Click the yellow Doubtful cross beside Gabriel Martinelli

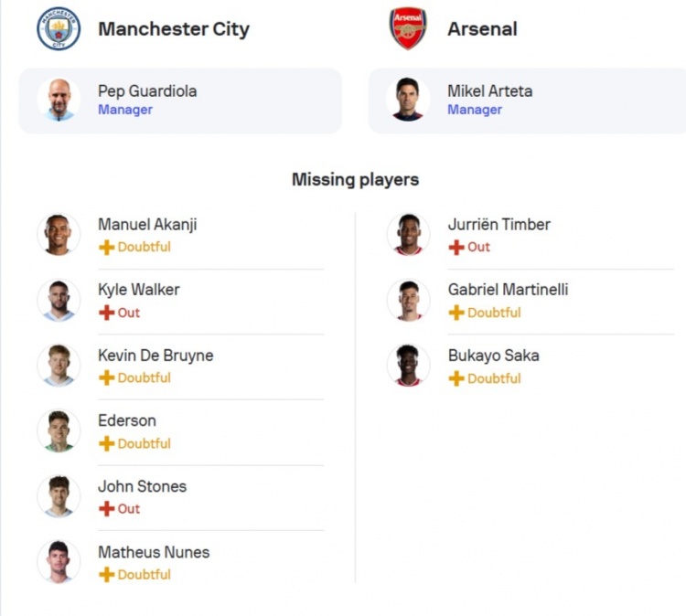point(456,313)
